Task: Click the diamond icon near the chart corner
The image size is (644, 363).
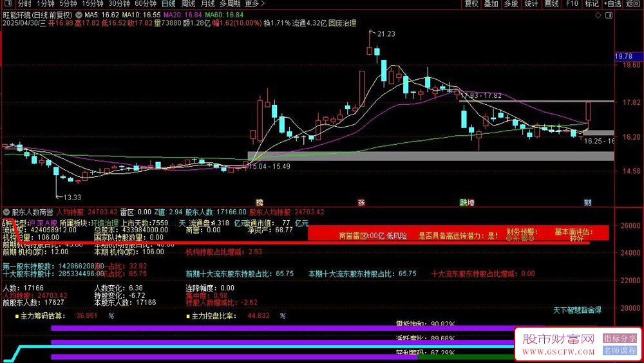Action: click(x=598, y=15)
